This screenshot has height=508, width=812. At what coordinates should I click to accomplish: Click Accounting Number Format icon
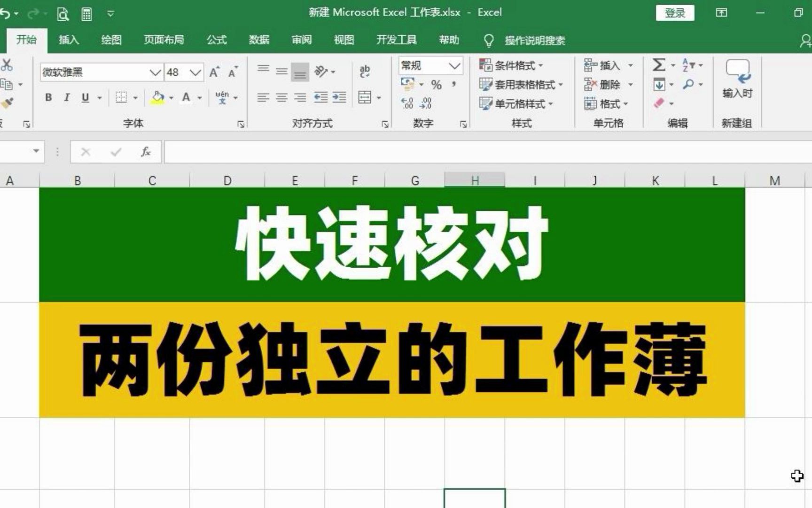407,84
